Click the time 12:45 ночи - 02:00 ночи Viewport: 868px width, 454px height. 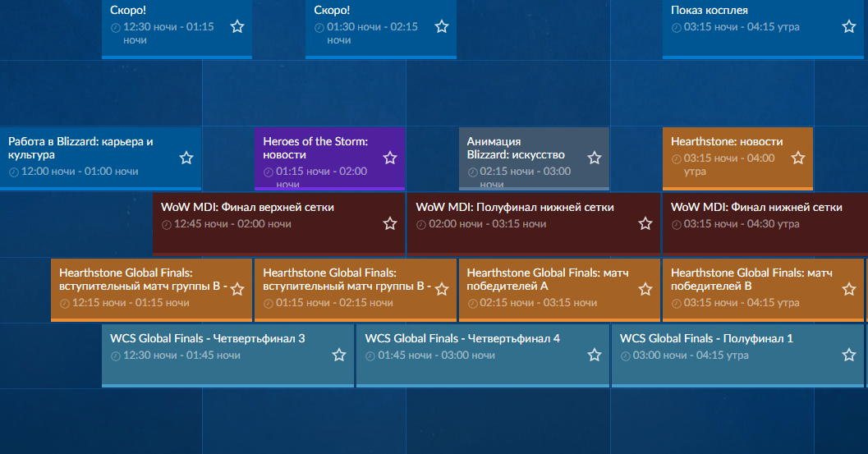coord(232,224)
